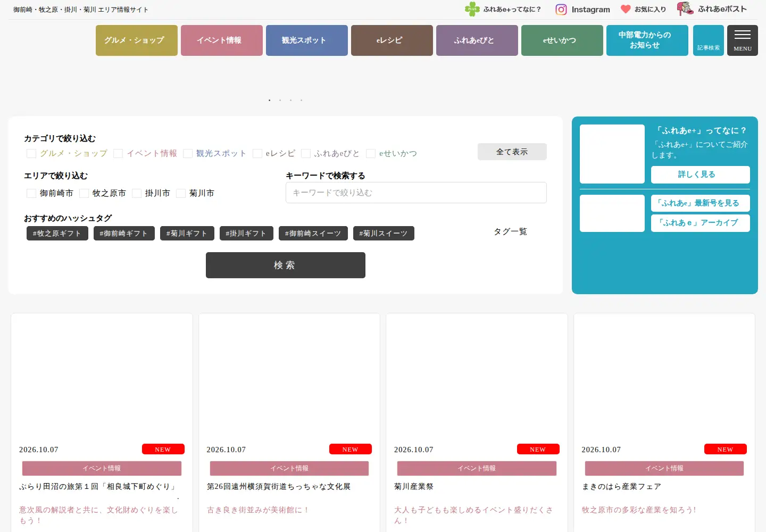Click 古き良き街並みが美術館に！ description
Screen dimensions: 766x532
coord(258,510)
